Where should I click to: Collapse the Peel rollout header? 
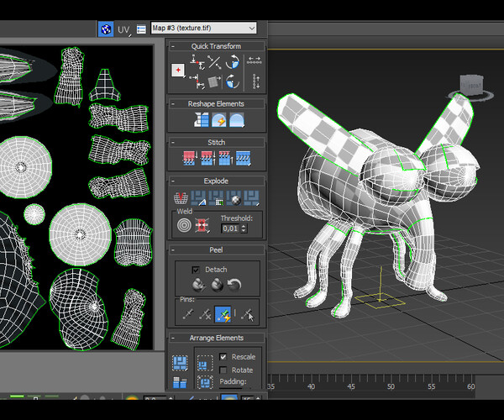coord(216,250)
